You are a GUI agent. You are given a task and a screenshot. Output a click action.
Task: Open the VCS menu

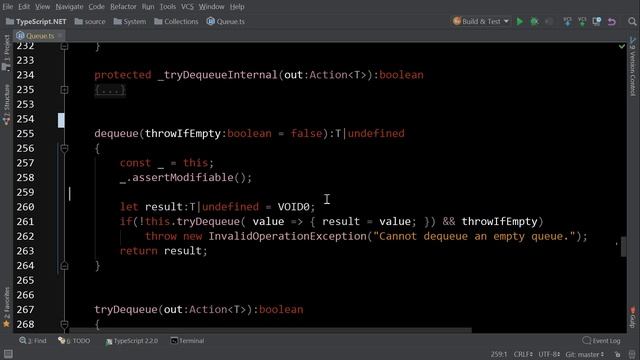(187, 7)
